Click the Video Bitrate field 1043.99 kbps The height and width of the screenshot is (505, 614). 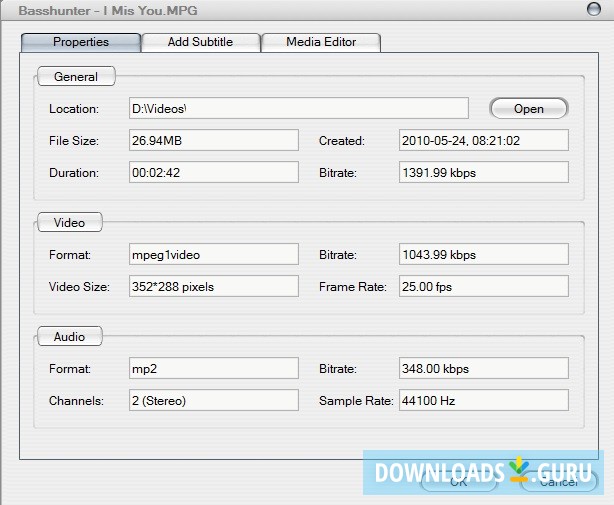tap(484, 254)
